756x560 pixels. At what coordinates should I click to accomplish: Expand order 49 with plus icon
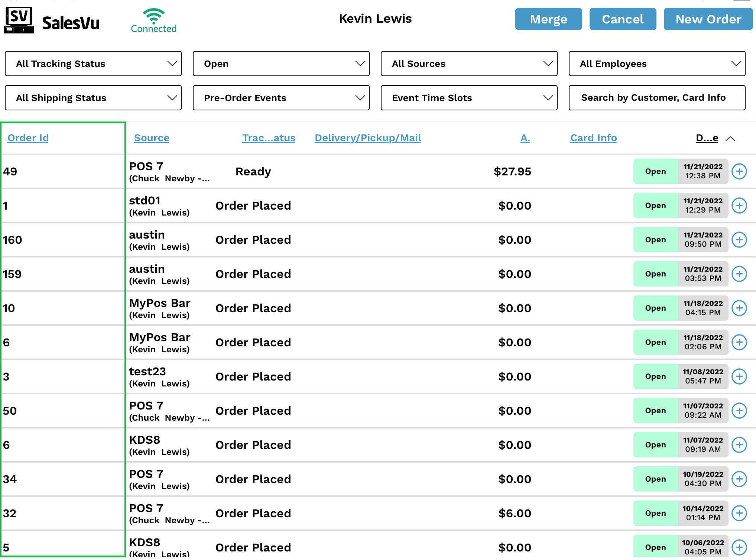pos(739,171)
